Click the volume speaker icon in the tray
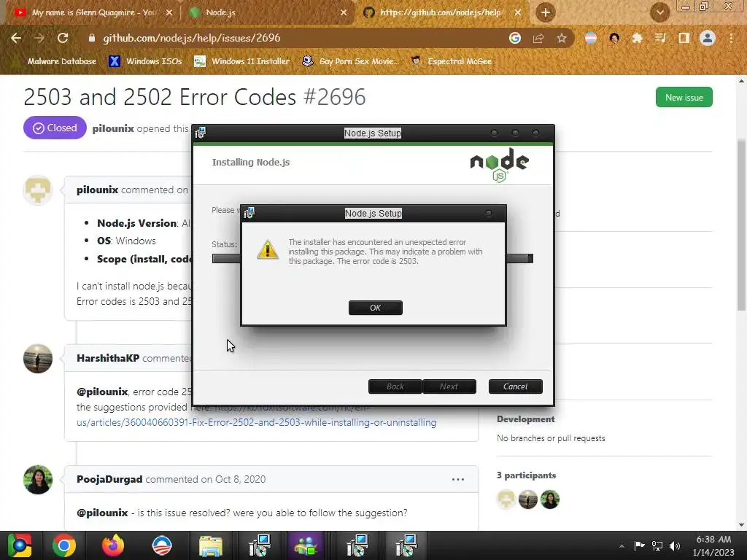 [675, 545]
